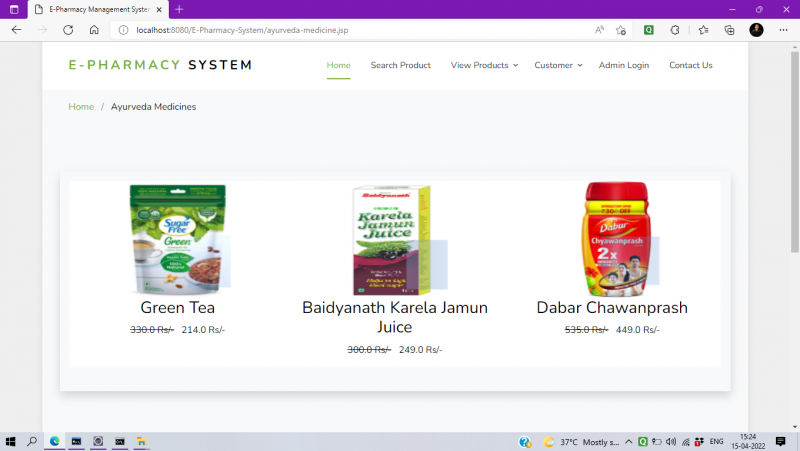The width and height of the screenshot is (800, 451).
Task: Click the 449.0 Rs/- price text
Action: (x=638, y=330)
